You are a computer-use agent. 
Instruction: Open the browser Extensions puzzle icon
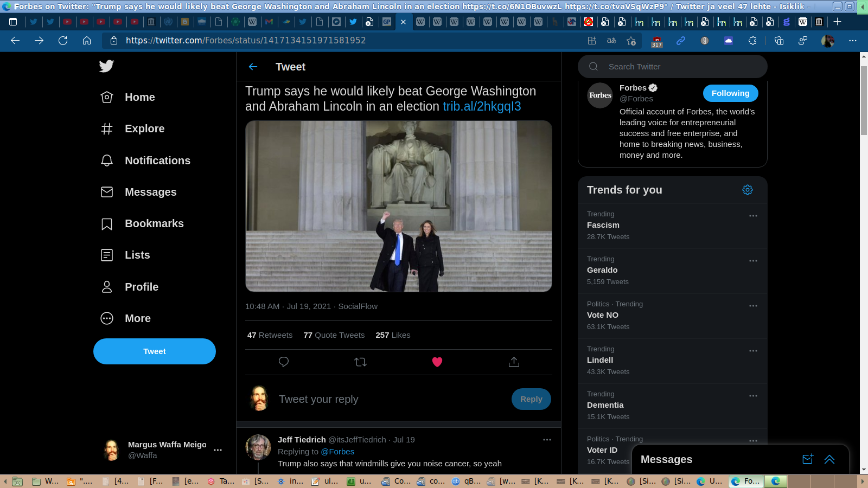pyautogui.click(x=752, y=41)
